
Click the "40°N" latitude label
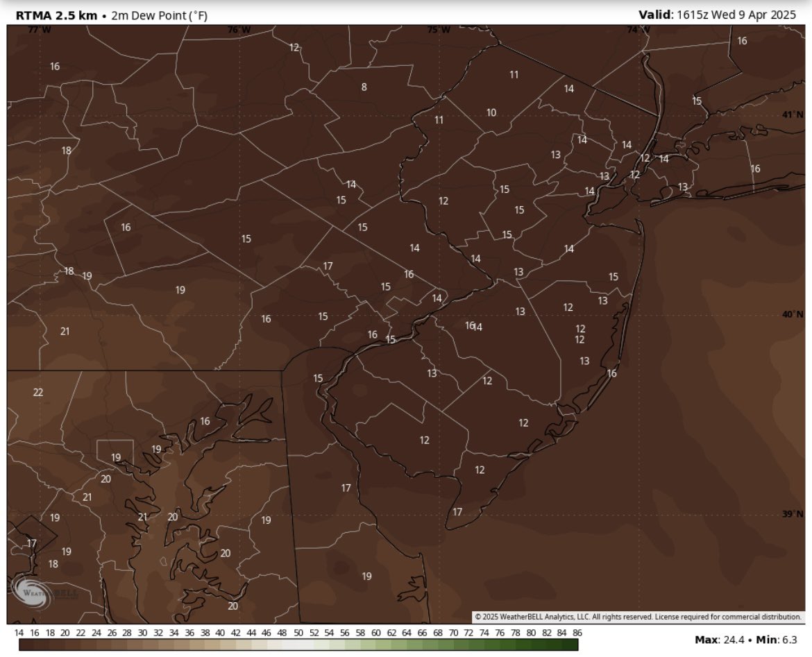[793, 315]
